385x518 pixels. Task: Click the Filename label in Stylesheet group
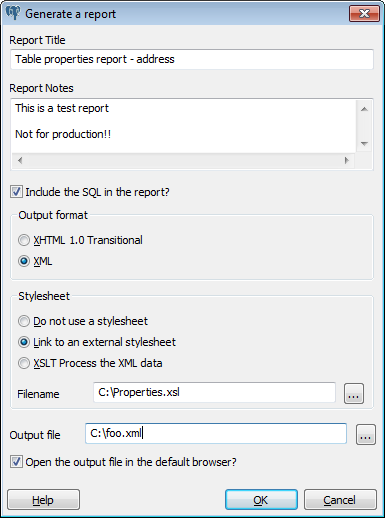pyautogui.click(x=38, y=394)
